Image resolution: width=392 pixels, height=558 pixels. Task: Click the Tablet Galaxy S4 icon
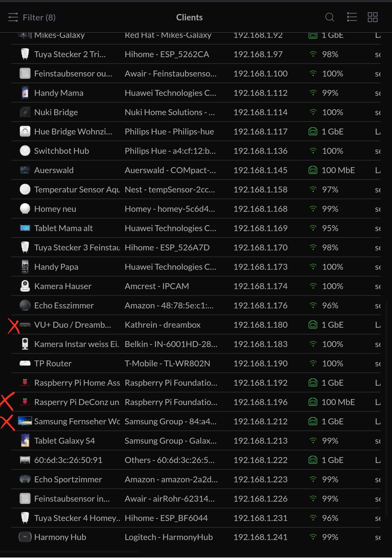[x=25, y=440]
